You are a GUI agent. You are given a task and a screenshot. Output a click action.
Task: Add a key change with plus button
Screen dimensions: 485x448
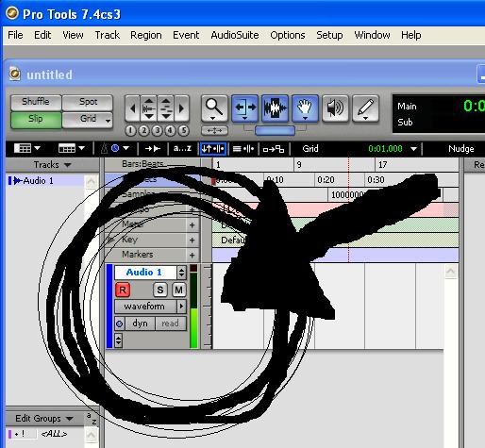[x=192, y=241]
